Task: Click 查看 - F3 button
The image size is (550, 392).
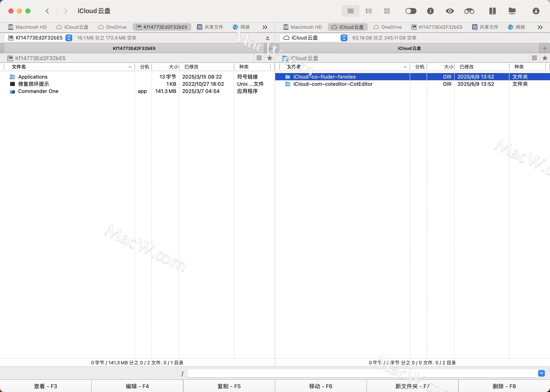Action: coord(46,386)
